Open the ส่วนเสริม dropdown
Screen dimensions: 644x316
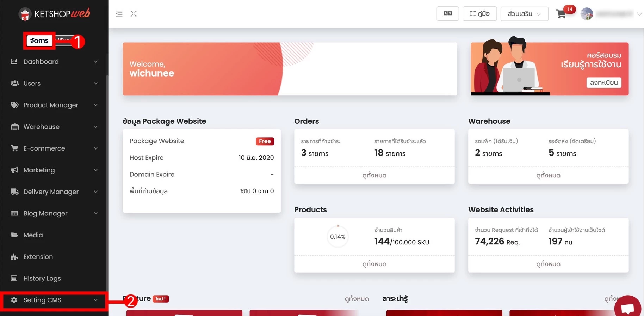pyautogui.click(x=524, y=14)
